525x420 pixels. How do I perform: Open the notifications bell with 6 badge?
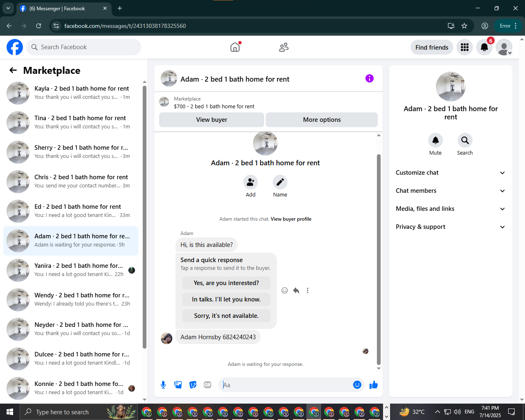click(x=484, y=47)
